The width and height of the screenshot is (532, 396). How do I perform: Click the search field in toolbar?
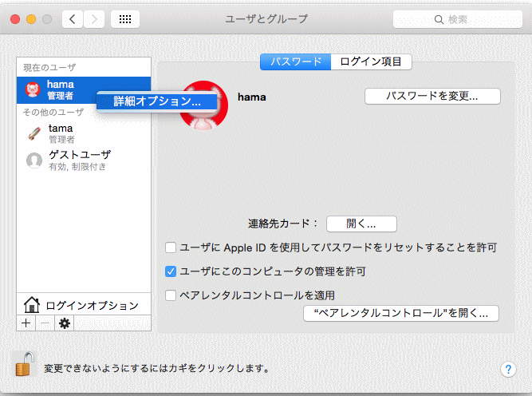457,19
